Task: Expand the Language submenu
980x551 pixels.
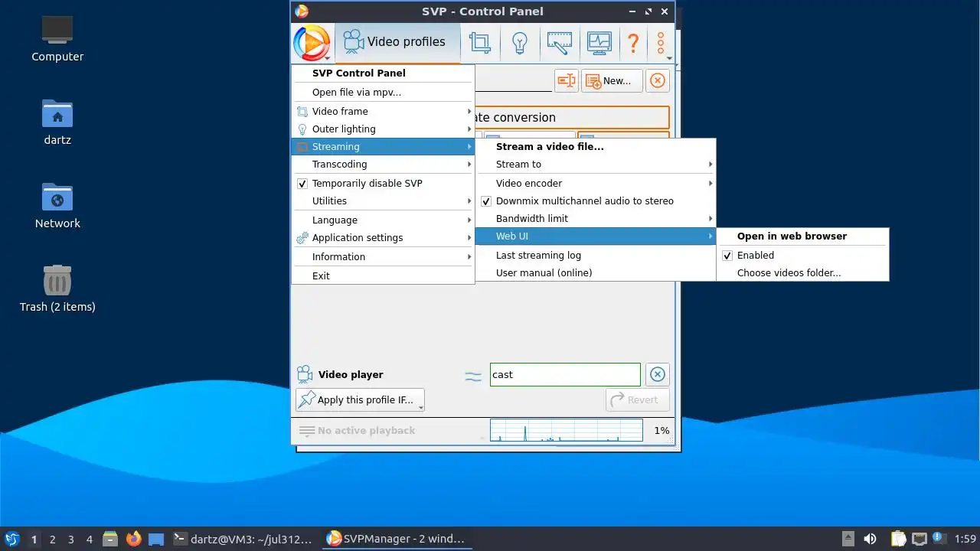Action: 383,220
